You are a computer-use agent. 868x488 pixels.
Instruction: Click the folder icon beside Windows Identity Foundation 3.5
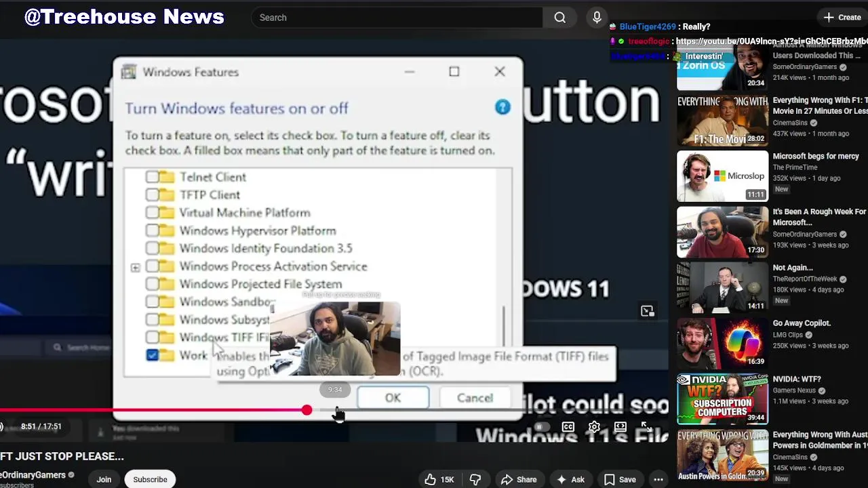coord(166,249)
